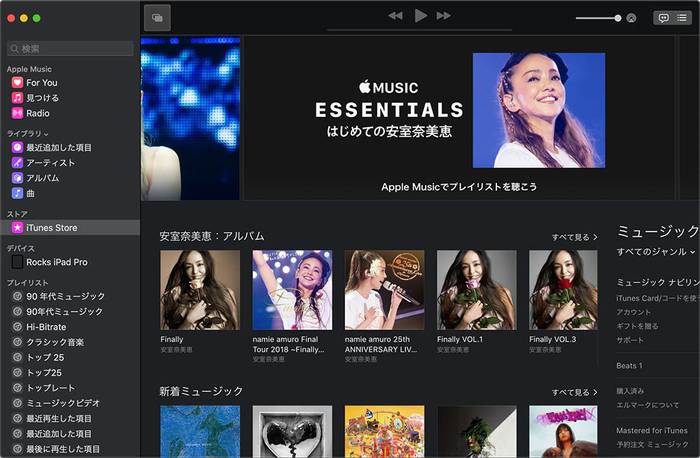
Task: Open the iTunes Card/コード link
Action: click(x=658, y=298)
